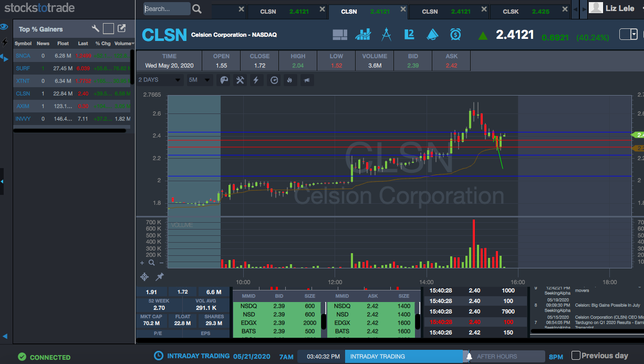This screenshot has height=364, width=644.
Task: Click the flame icon in chart toolbar
Action: 289,80
